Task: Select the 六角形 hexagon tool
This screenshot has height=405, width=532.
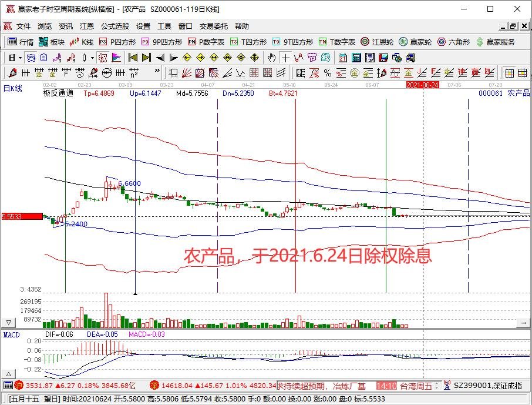Action: click(x=451, y=42)
